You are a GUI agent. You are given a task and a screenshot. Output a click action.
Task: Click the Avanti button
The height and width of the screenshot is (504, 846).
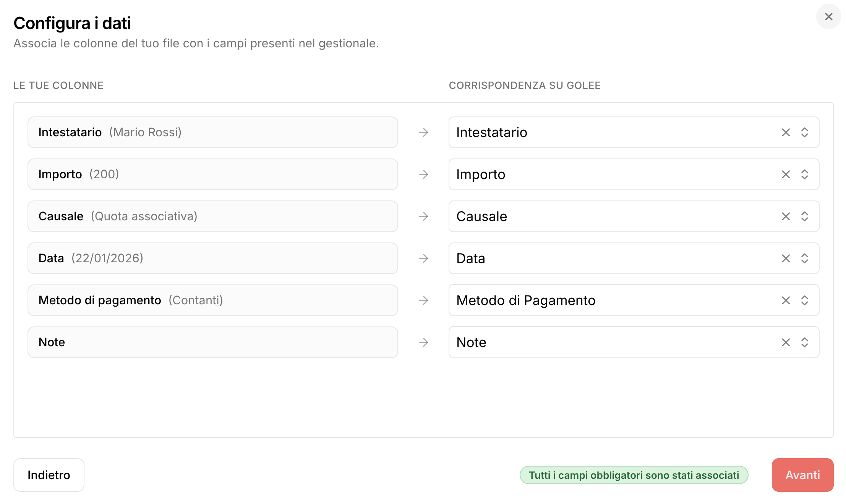(802, 475)
